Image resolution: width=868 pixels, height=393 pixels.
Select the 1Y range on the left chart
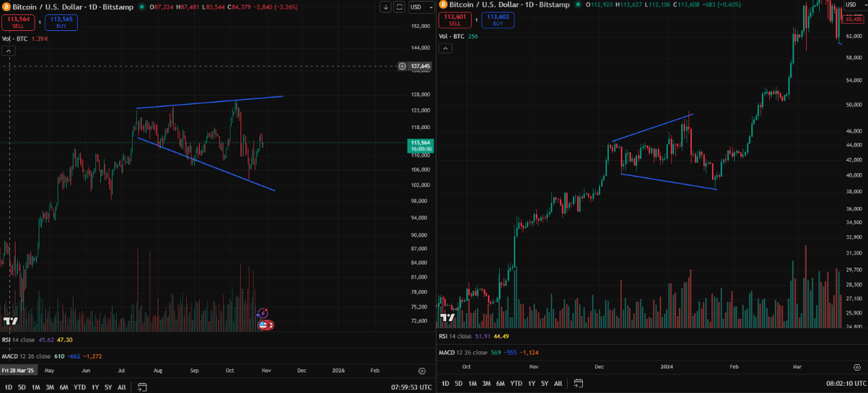pyautogui.click(x=95, y=387)
